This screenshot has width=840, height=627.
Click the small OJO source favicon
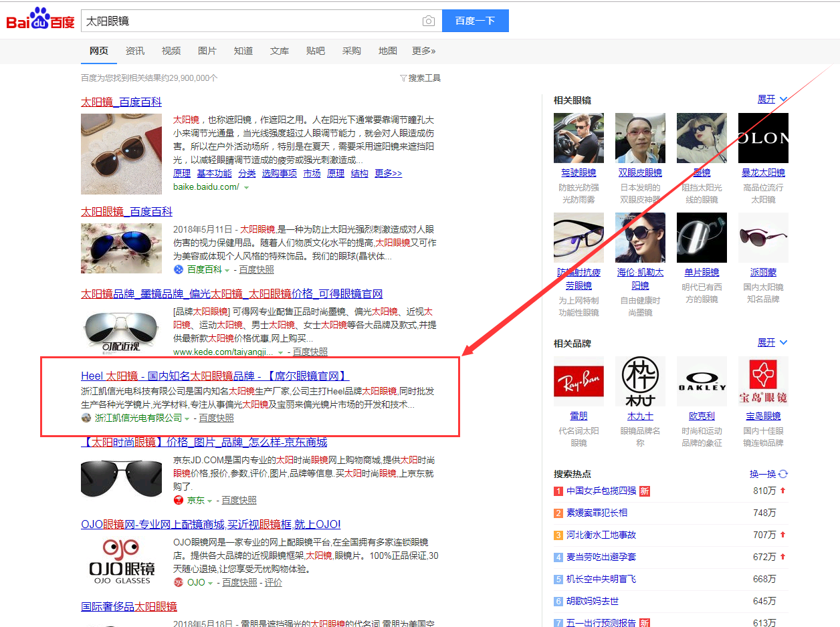pos(179,582)
